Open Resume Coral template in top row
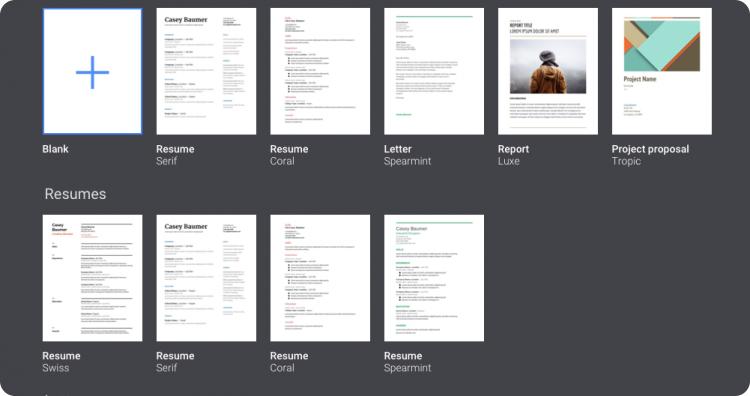 tap(320, 71)
